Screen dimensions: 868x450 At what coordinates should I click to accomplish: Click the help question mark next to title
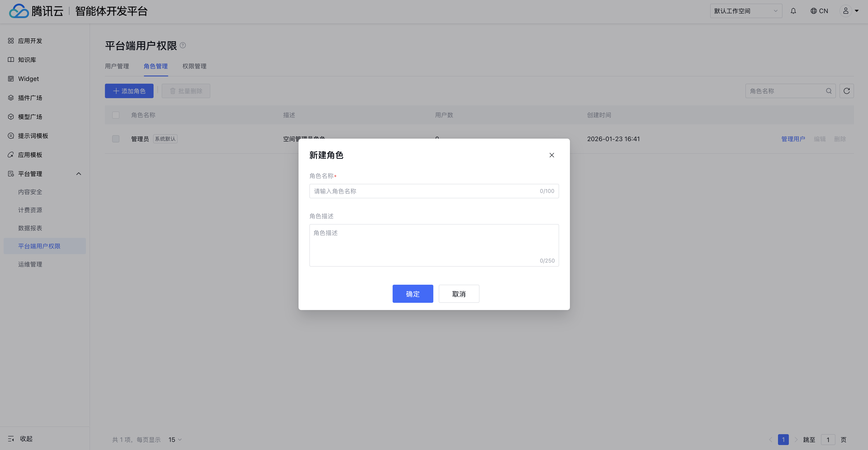click(183, 45)
